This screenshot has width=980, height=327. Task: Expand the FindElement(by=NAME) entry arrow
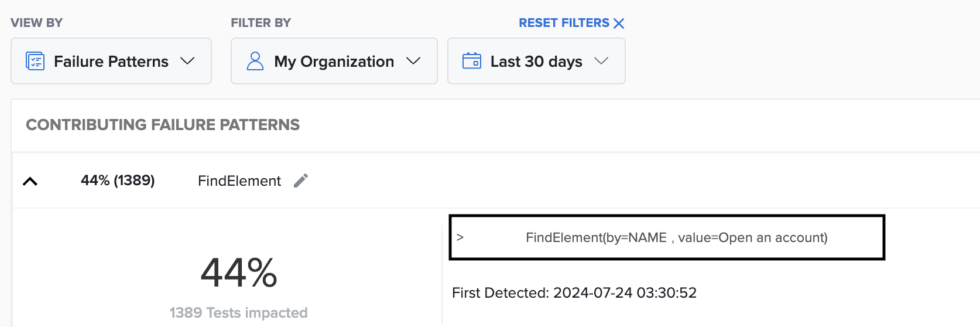(460, 237)
